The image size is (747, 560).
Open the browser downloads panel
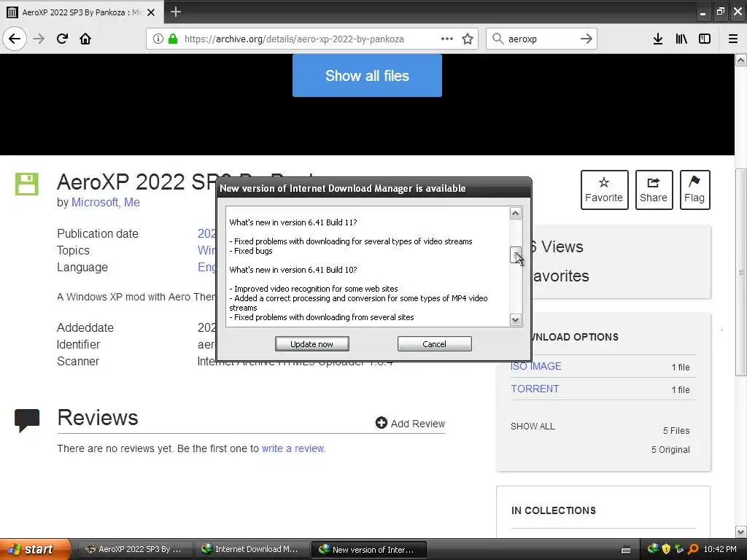click(657, 39)
